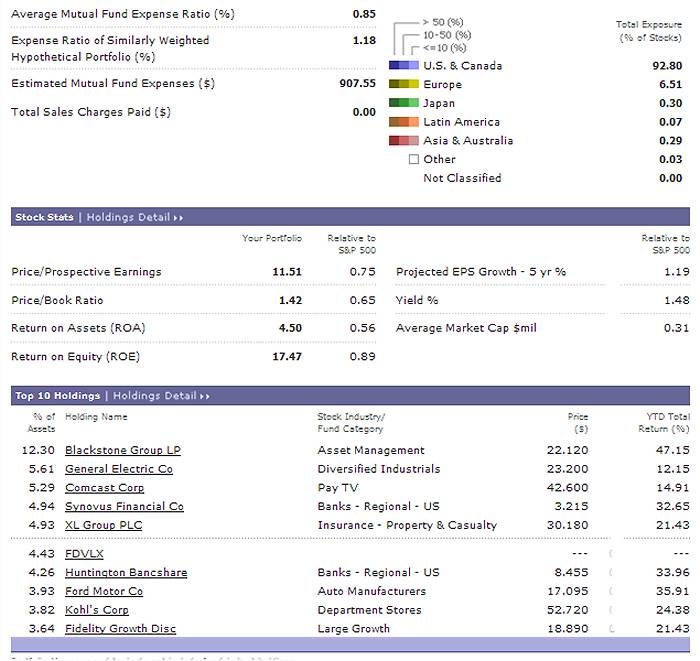Viewport: 700px width, 661px height.
Task: Click Blackstone's YTD return 47.15
Action: pos(673,450)
